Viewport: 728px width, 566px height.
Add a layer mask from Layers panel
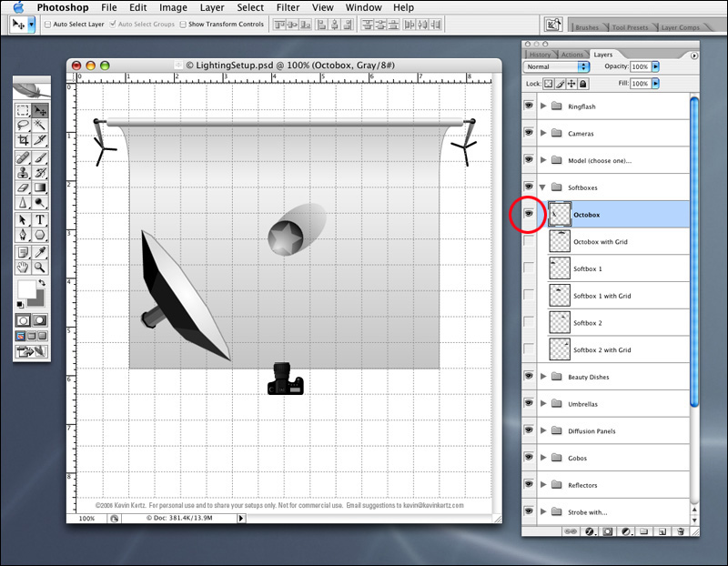coord(607,531)
